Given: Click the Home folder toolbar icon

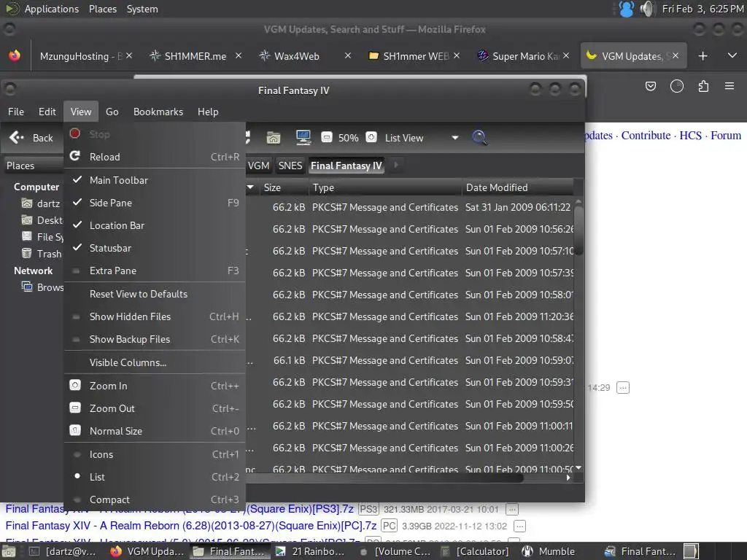Looking at the screenshot, I should tap(274, 138).
